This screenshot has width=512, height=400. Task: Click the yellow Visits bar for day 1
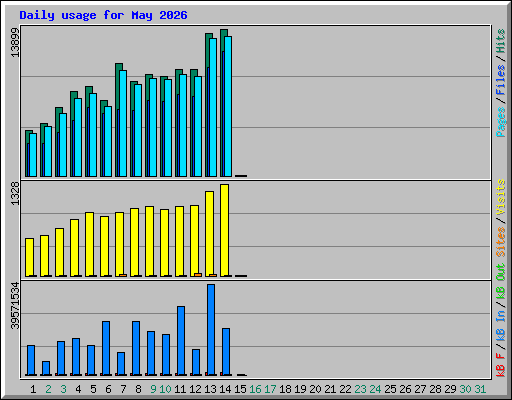click(29, 257)
